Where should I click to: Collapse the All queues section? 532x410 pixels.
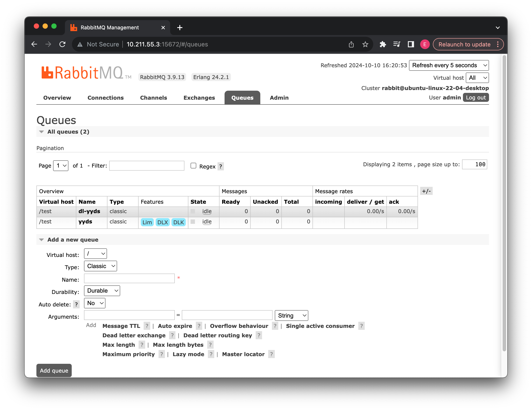pos(42,132)
